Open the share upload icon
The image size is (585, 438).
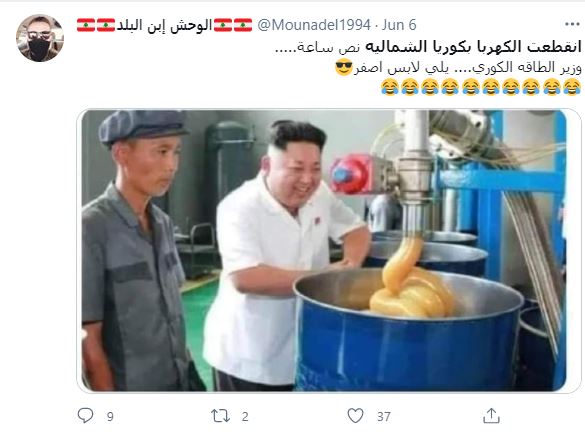pyautogui.click(x=491, y=416)
